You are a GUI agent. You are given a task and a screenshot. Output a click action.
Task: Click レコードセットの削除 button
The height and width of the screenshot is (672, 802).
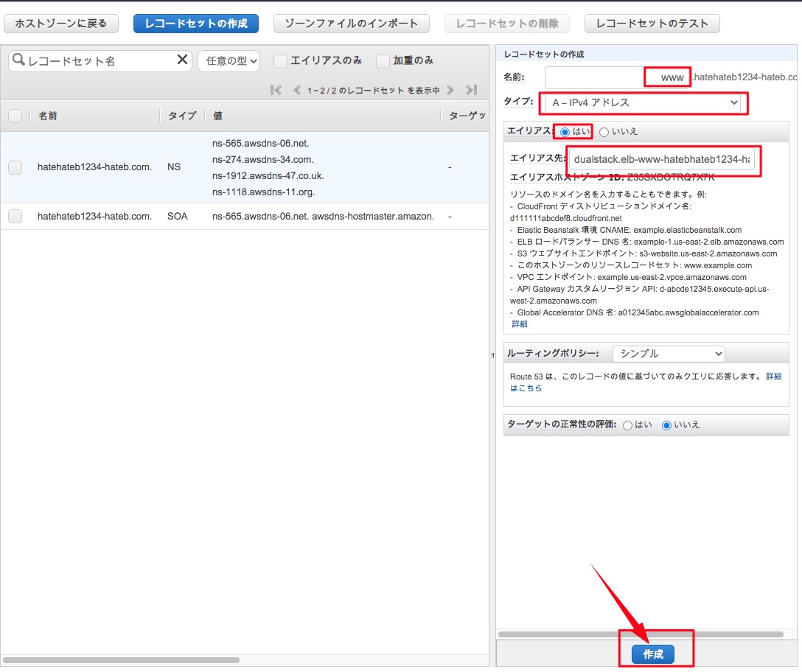[507, 24]
